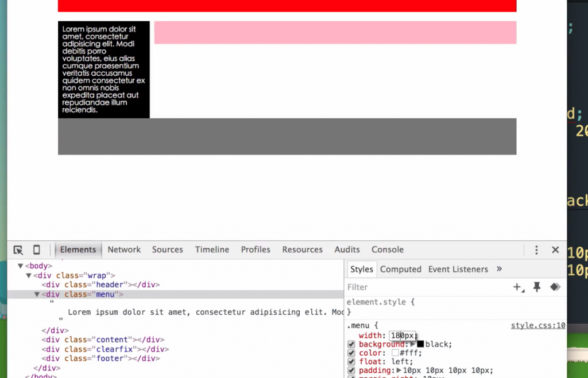
Task: Collapse the body element node
Action: pyautogui.click(x=20, y=266)
